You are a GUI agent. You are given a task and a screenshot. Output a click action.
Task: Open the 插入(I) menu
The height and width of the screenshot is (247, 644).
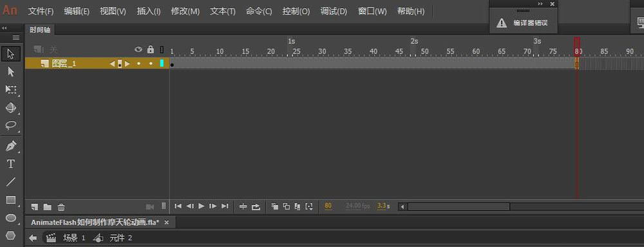click(x=149, y=11)
